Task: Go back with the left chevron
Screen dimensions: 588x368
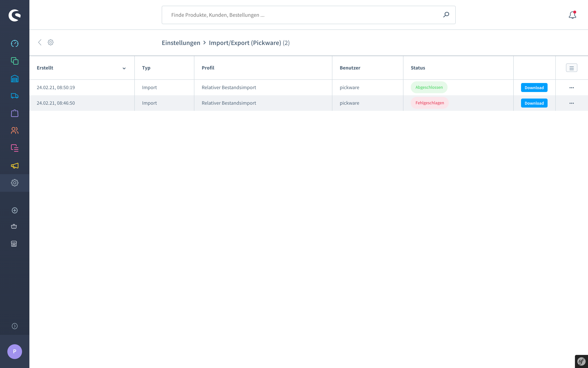Action: click(40, 42)
